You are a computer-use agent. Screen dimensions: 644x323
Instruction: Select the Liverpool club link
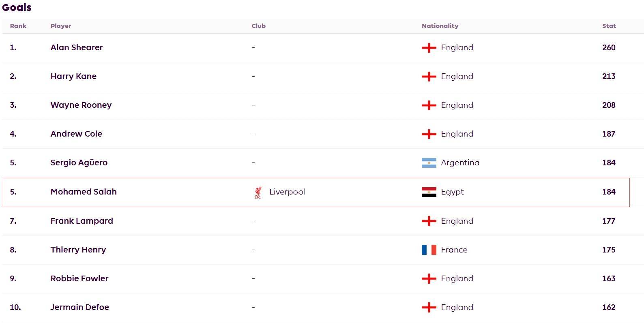click(x=287, y=192)
